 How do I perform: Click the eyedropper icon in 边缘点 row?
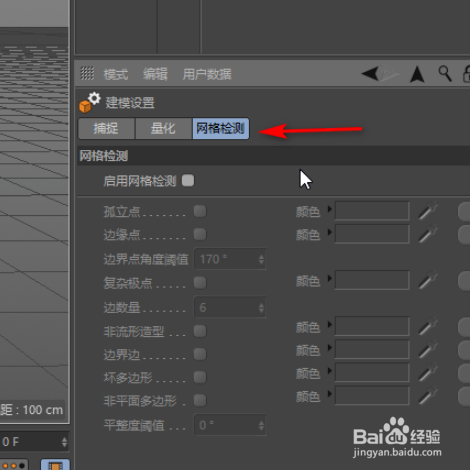click(428, 234)
